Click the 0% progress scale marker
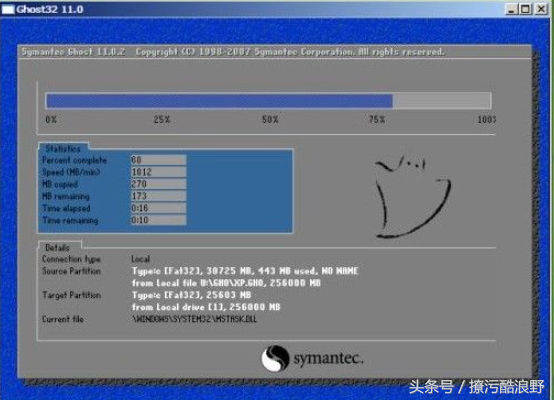Screen dimensions: 554x400 pos(51,119)
